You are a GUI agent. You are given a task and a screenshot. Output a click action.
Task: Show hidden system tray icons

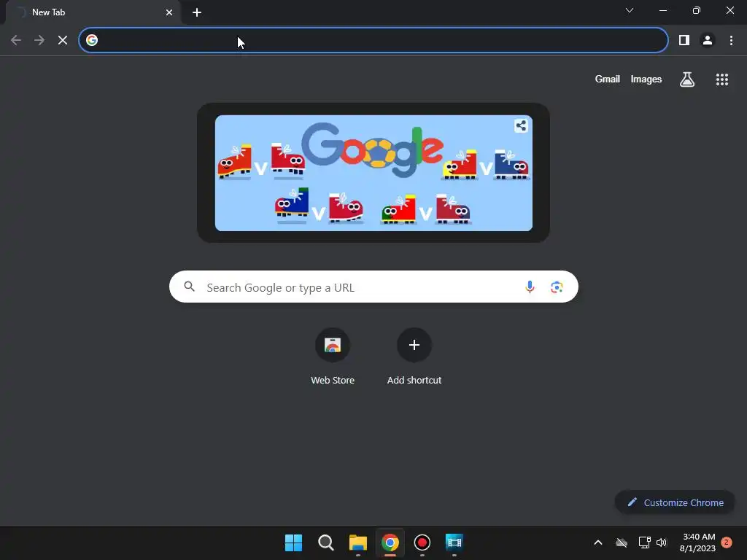coord(598,542)
